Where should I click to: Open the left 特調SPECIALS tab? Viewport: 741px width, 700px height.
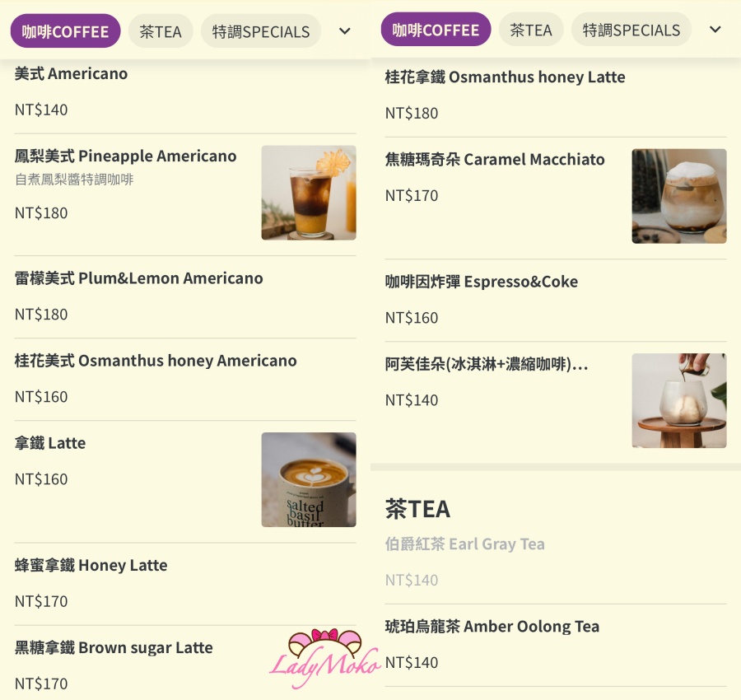(261, 31)
